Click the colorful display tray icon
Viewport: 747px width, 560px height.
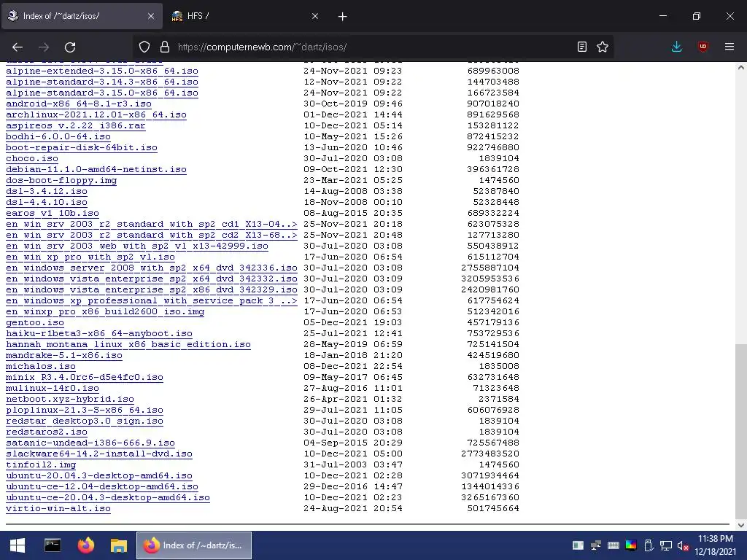631,545
